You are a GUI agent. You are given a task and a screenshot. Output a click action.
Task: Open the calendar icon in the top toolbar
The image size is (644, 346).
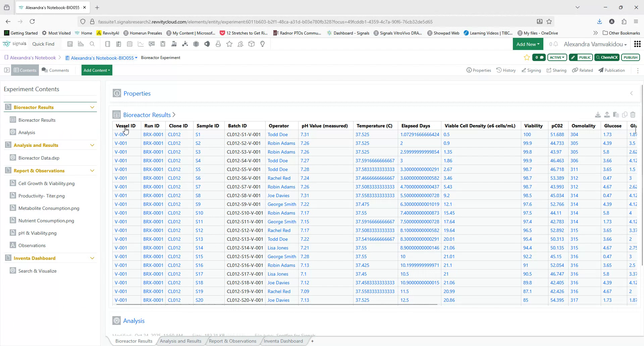point(129,44)
